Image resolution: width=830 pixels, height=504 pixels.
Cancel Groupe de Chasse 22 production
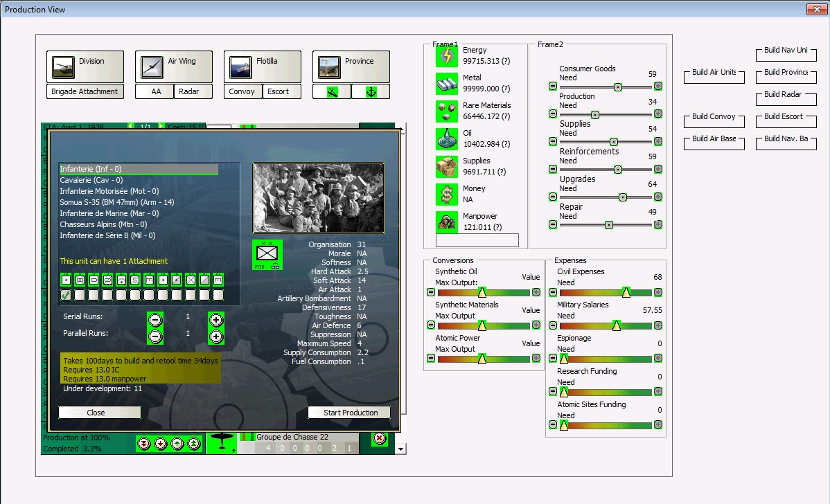click(379, 438)
